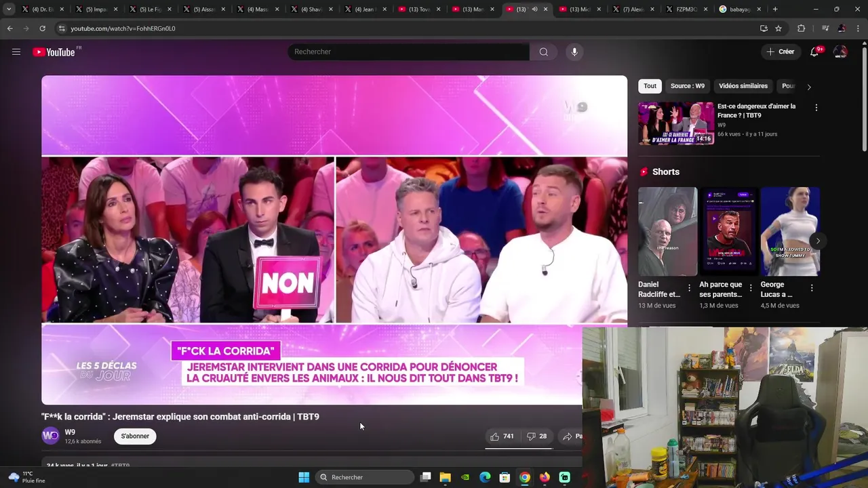Click the Chrome address bar URL
The width and height of the screenshot is (868, 488).
point(123,28)
